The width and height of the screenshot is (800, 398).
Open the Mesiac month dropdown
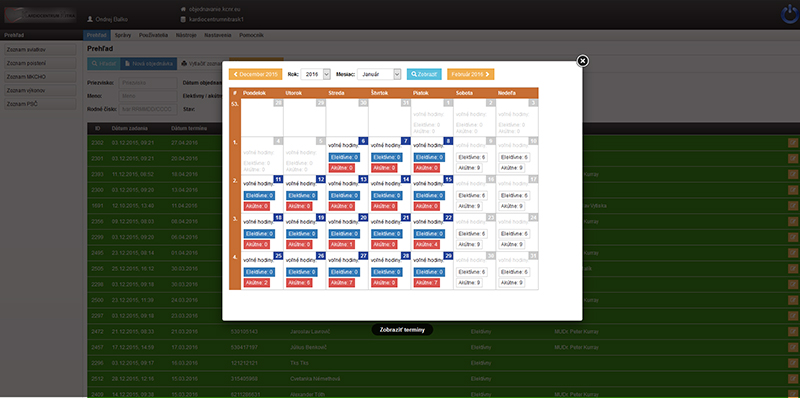pyautogui.click(x=379, y=74)
